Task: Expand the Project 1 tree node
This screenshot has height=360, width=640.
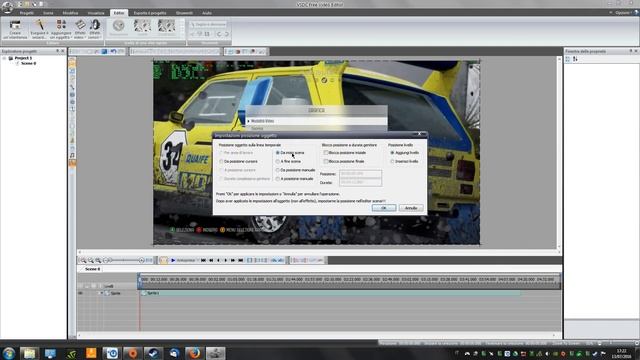Action: tap(4, 58)
